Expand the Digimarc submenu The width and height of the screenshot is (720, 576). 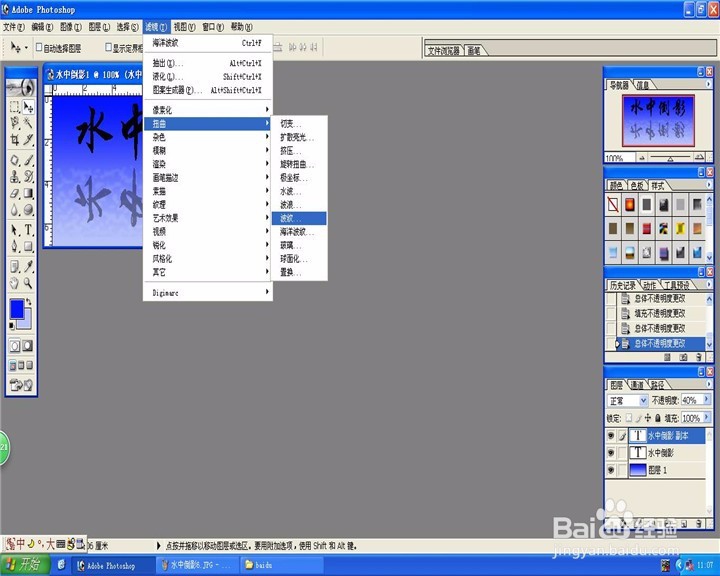208,292
